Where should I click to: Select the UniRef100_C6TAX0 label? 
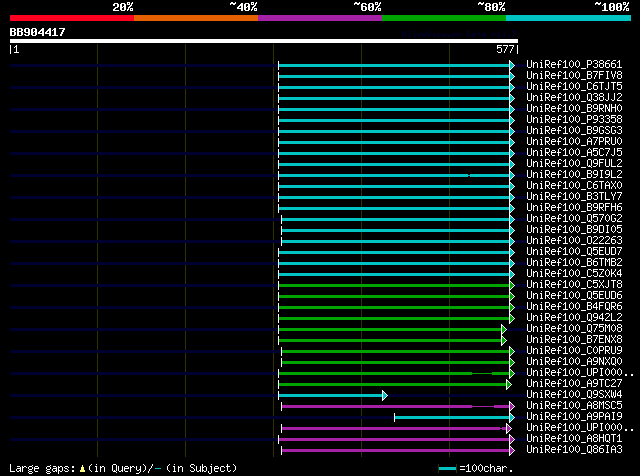point(574,186)
